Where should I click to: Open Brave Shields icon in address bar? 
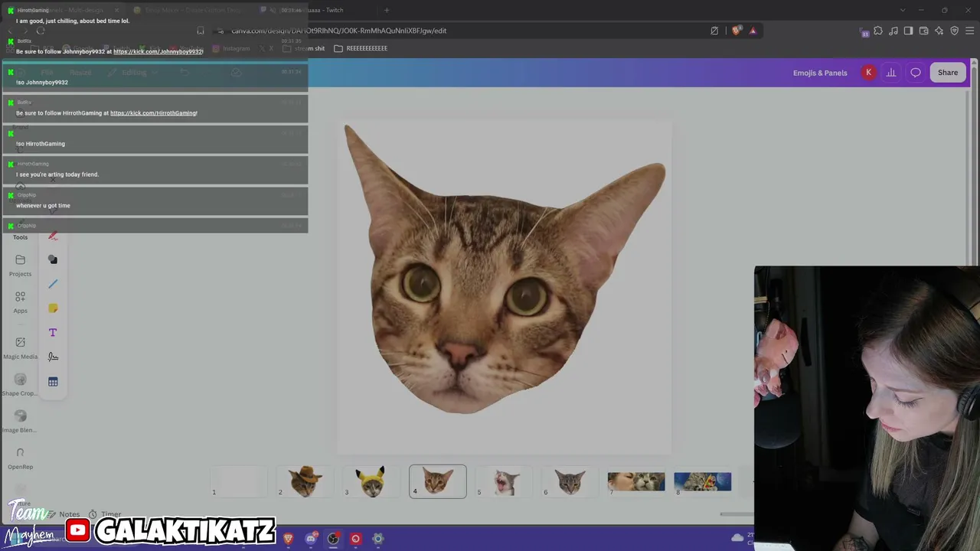(x=737, y=31)
